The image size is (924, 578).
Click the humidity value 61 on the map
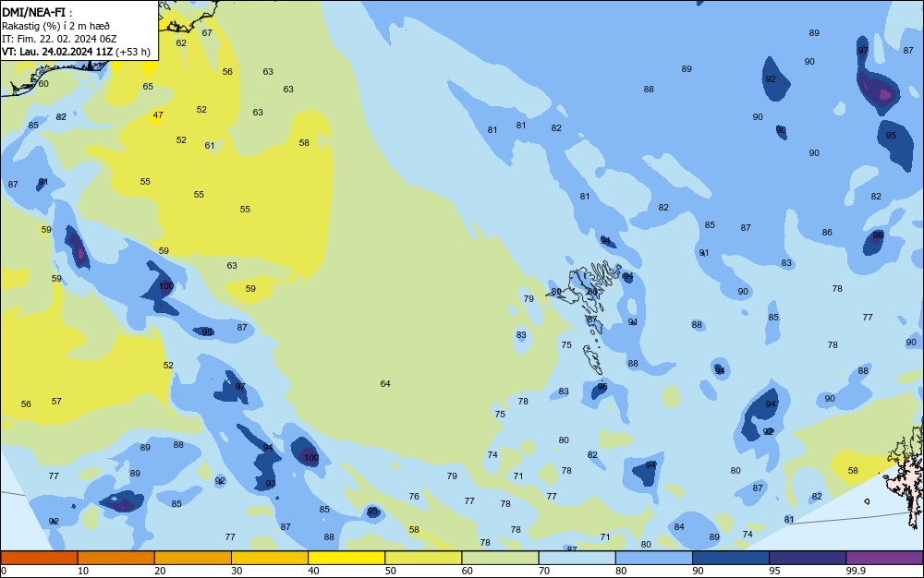(210, 145)
